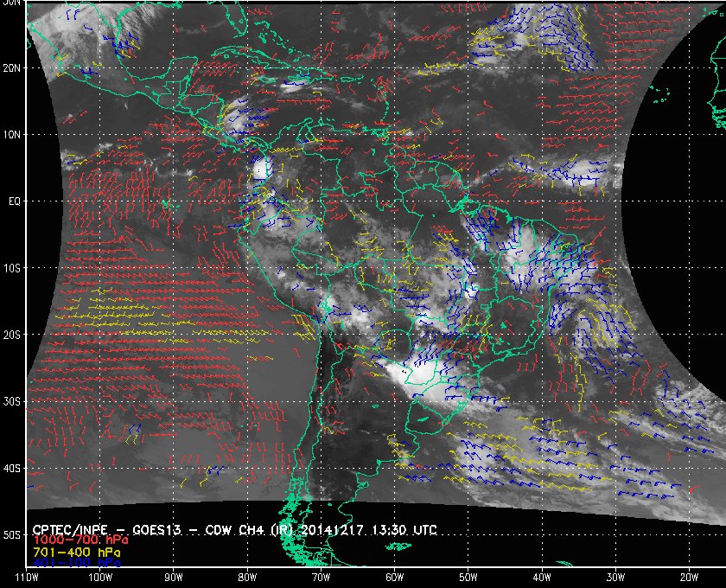726x588 pixels.
Task: Click the 20S latitude label
Action: tap(11, 335)
